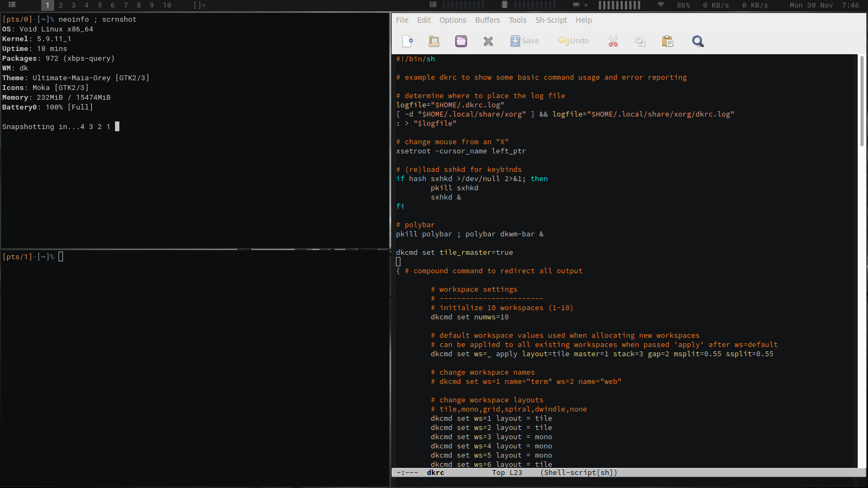Expand the Tools menu

(518, 20)
